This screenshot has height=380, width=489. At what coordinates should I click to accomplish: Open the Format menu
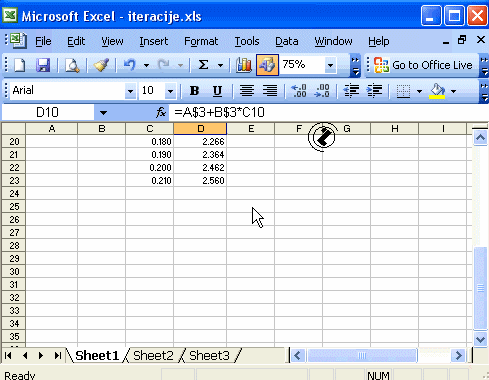[201, 41]
